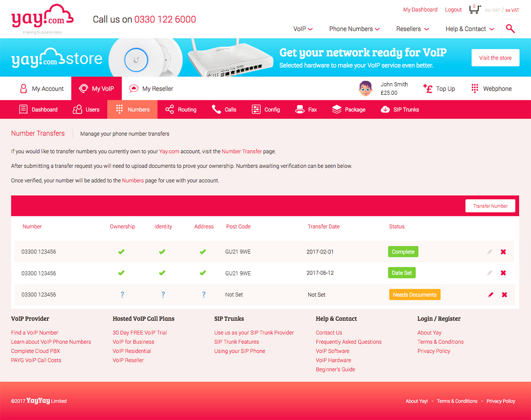
Task: Expand the Help & Contact menu
Action: (470, 29)
